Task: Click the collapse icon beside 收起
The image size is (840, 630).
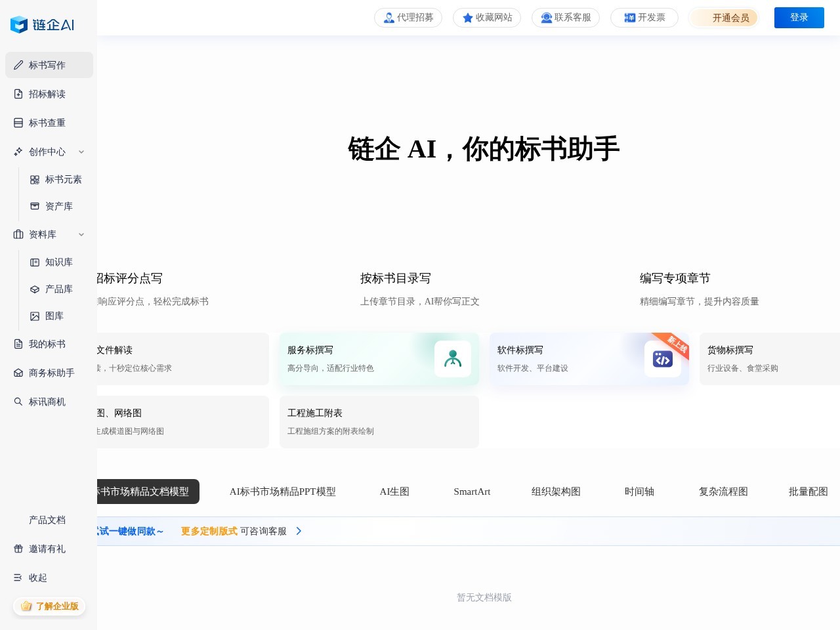Action: point(18,577)
